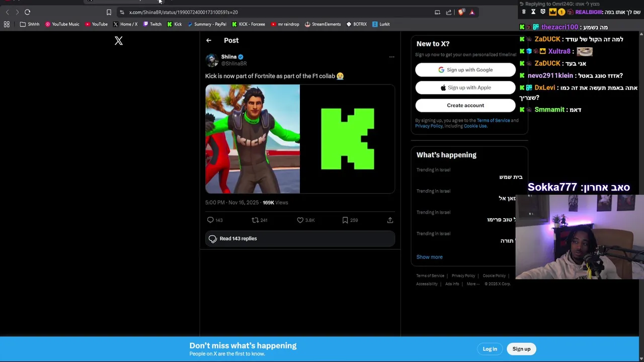Click the Sign up button in bottom banner
Viewport: 644px width, 362px height.
click(521, 349)
